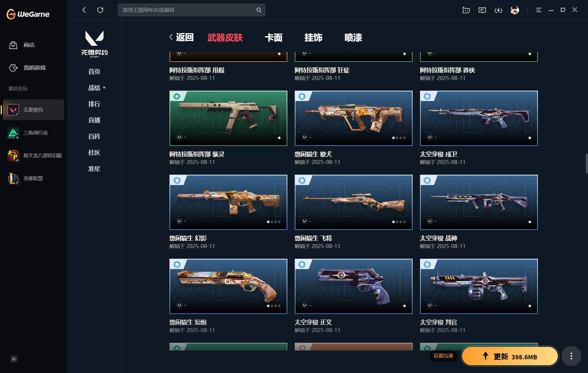The height and width of the screenshot is (373, 588).
Task: Select the 悠闲猫生 短炮 skin thumbnail
Action: click(x=228, y=286)
